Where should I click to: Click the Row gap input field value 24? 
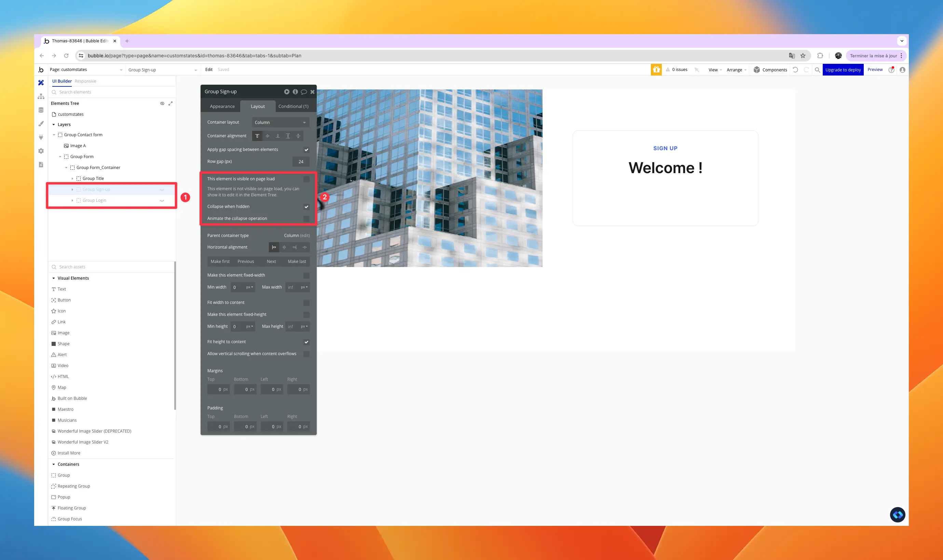pyautogui.click(x=301, y=161)
